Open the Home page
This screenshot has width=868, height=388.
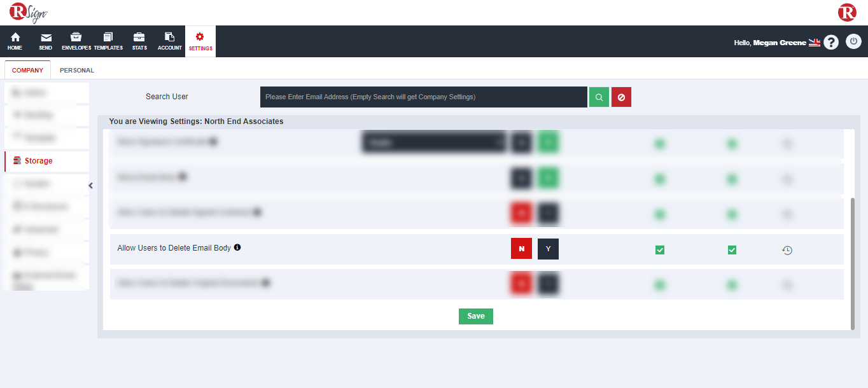point(15,41)
